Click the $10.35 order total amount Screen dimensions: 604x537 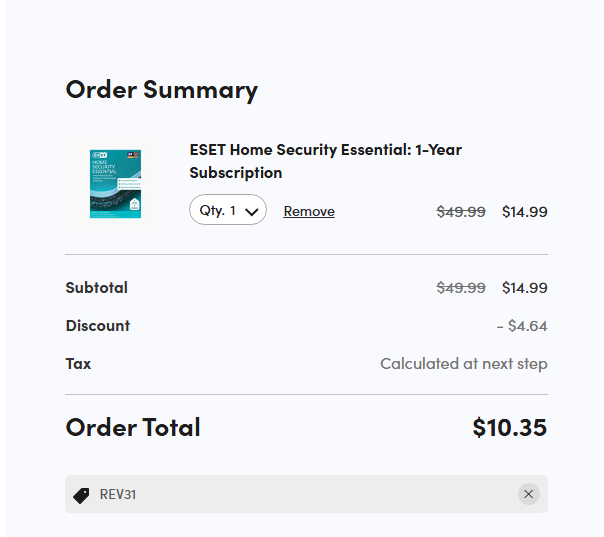509,428
